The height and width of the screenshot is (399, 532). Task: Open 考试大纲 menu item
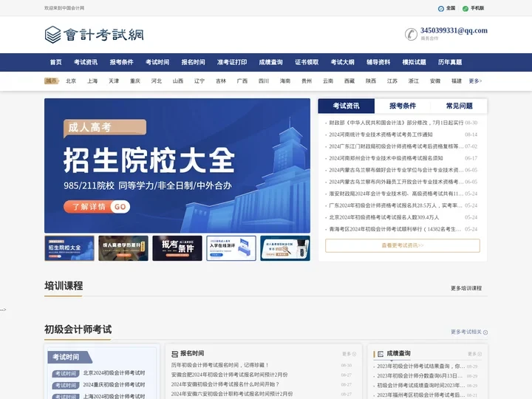pyautogui.click(x=343, y=62)
